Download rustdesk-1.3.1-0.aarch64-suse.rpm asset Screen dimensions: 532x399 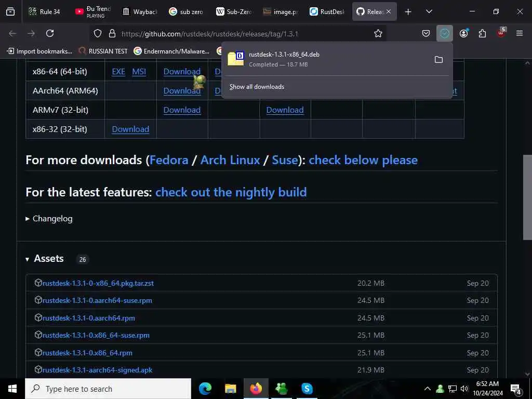tap(97, 301)
